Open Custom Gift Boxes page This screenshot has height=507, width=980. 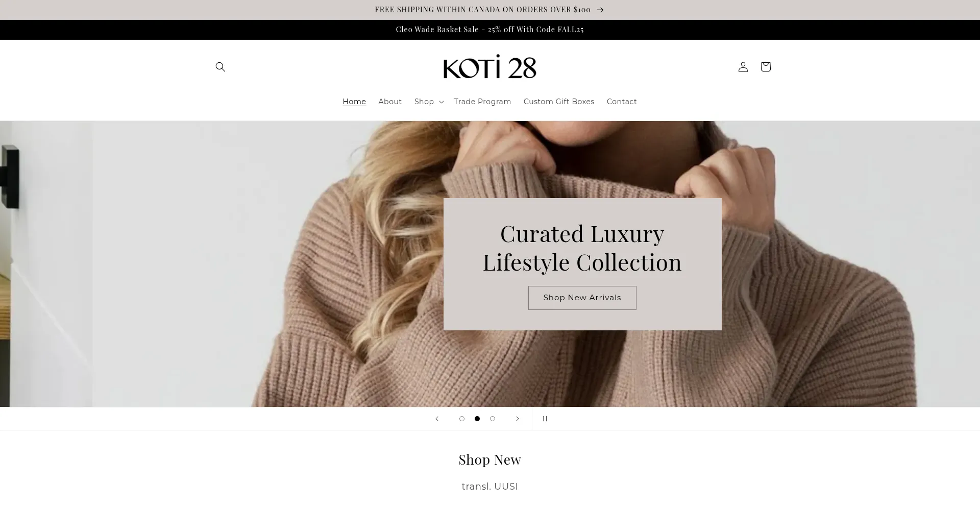[559, 102]
